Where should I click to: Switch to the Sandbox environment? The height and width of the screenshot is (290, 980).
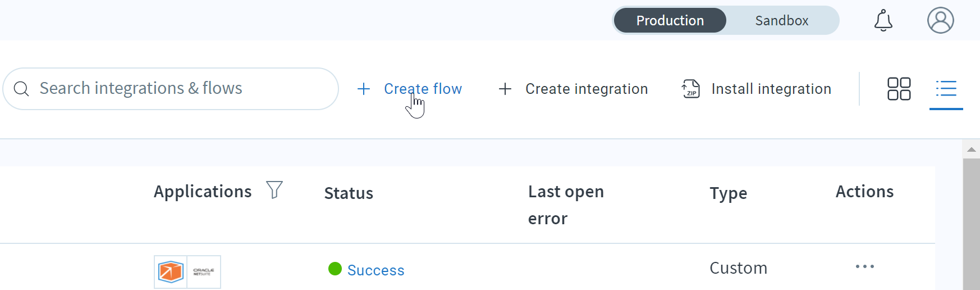click(x=781, y=20)
